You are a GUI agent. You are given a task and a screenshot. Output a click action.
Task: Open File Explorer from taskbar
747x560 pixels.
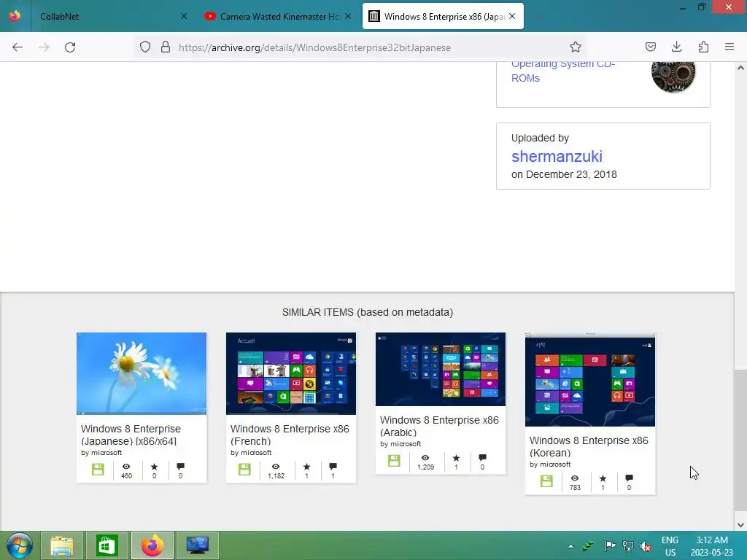(62, 545)
